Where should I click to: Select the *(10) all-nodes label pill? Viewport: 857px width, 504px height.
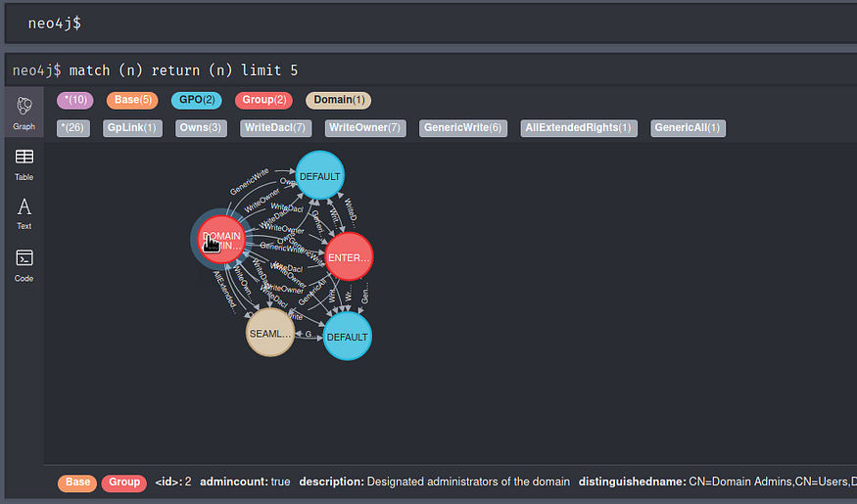point(74,100)
